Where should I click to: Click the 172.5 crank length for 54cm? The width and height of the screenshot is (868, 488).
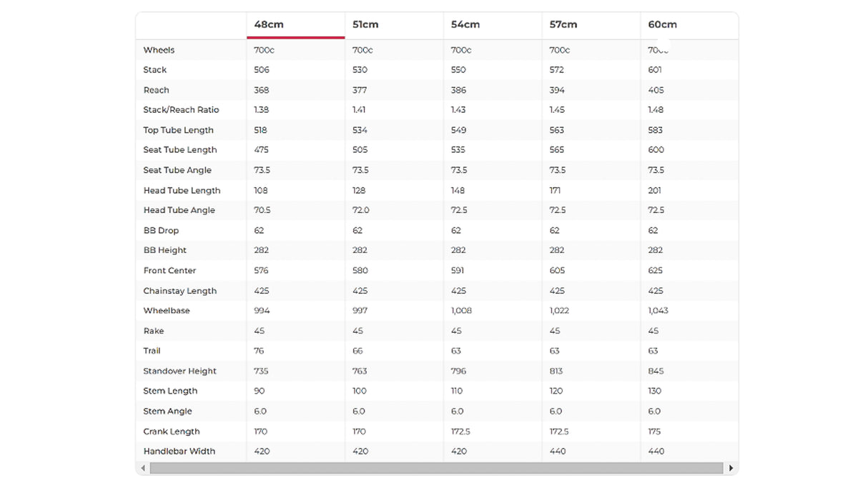pyautogui.click(x=461, y=432)
